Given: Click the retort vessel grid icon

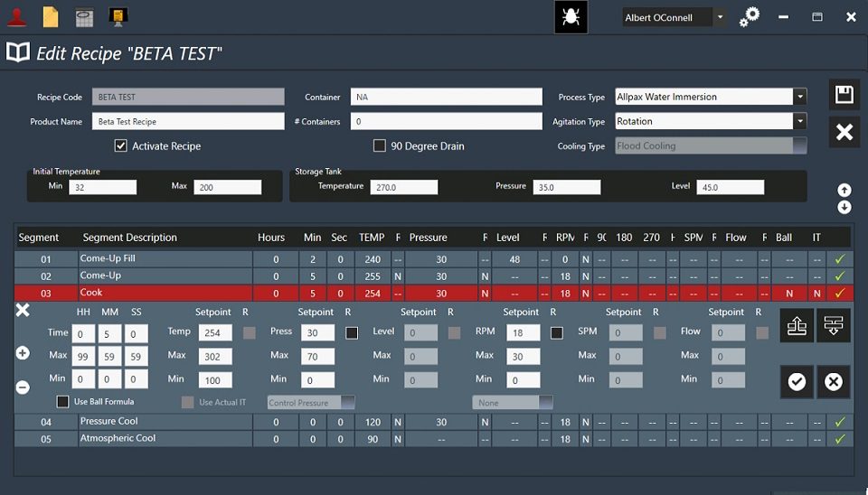Looking at the screenshot, I should tap(84, 17).
